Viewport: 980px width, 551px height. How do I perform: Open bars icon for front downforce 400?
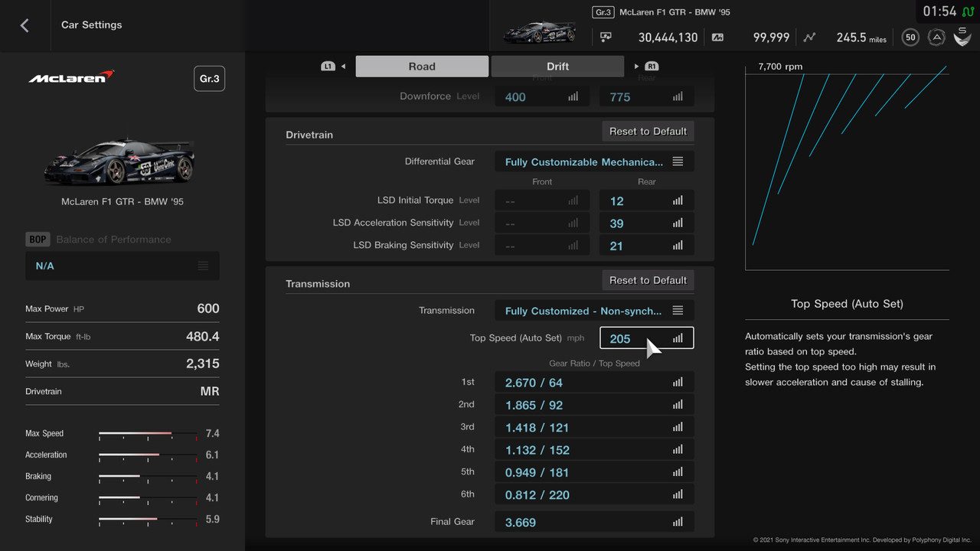pos(573,97)
